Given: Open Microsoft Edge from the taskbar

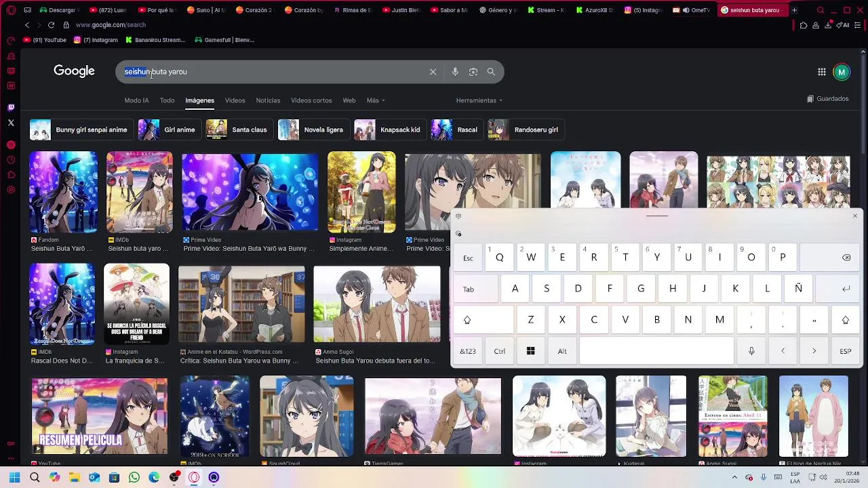Looking at the screenshot, I should pyautogui.click(x=154, y=478).
